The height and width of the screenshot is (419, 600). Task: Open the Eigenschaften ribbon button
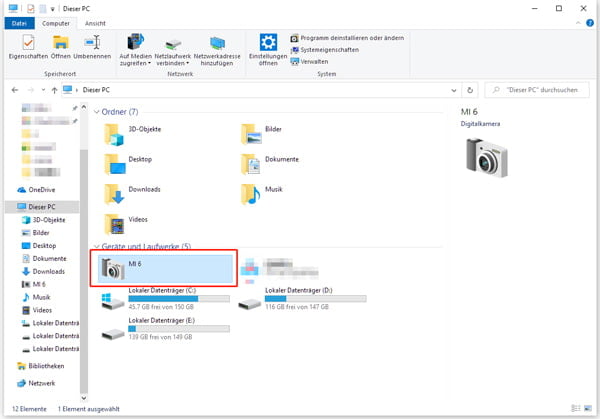[28, 47]
